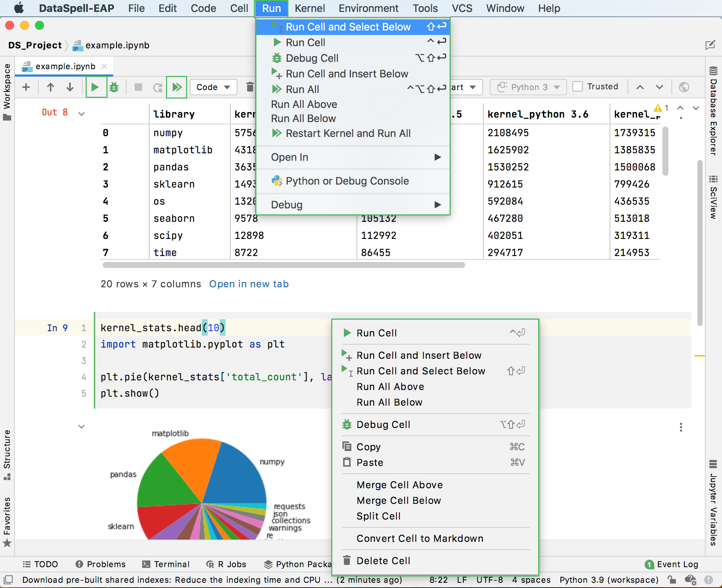Collapse the Out 8 output chevron

click(82, 114)
